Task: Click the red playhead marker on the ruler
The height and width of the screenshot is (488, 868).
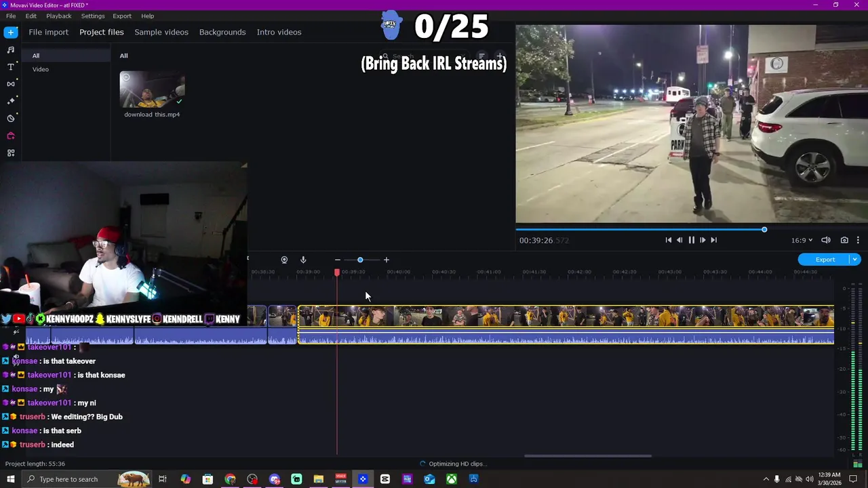Action: pos(337,272)
